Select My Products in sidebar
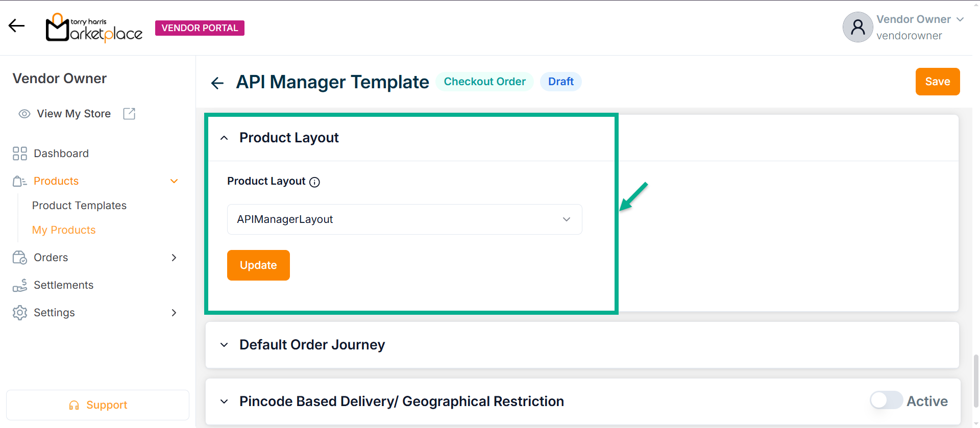The height and width of the screenshot is (428, 980). coord(64,230)
